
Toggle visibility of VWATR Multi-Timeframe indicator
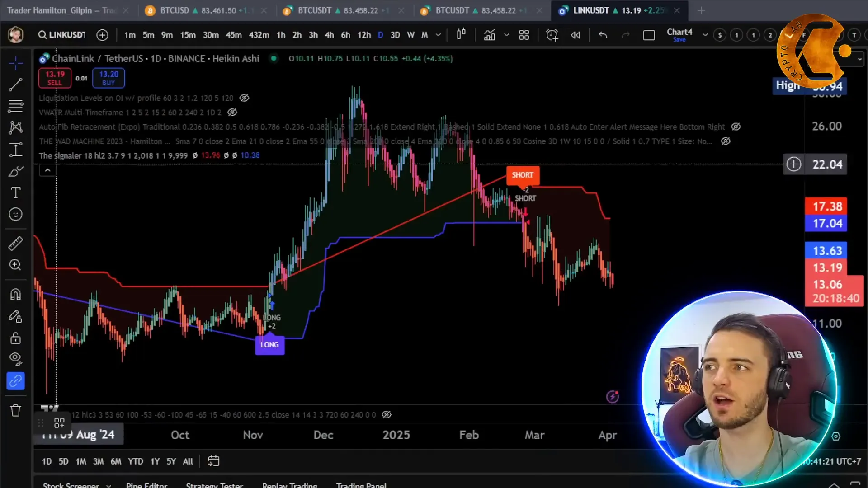click(x=232, y=113)
